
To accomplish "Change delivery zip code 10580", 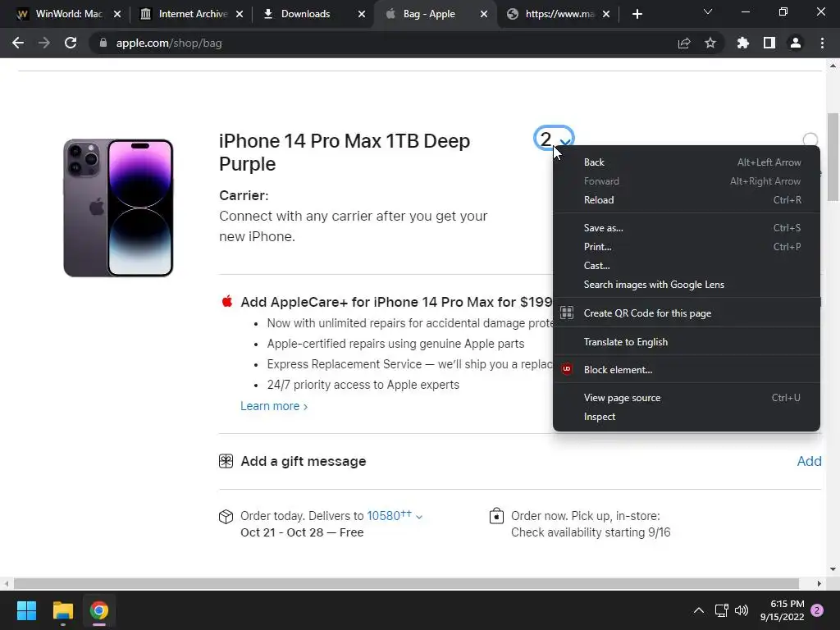I will (x=395, y=515).
